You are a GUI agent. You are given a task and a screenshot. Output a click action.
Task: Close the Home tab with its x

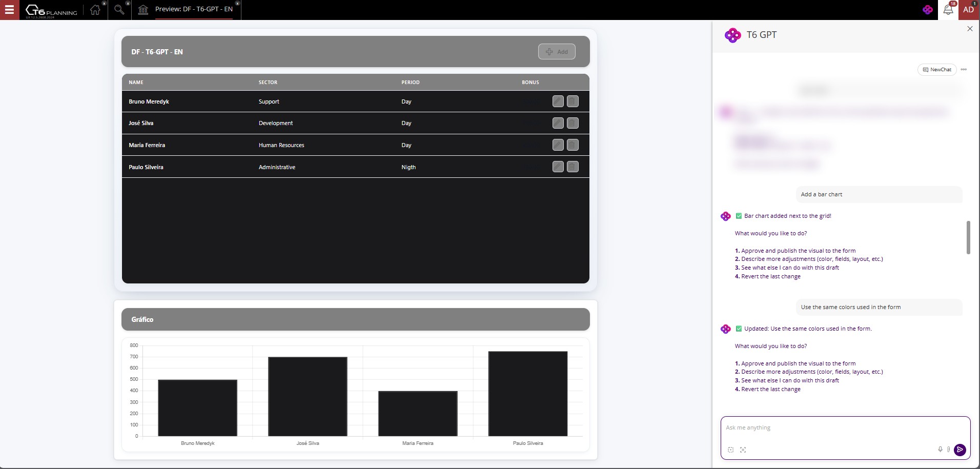pos(104,3)
